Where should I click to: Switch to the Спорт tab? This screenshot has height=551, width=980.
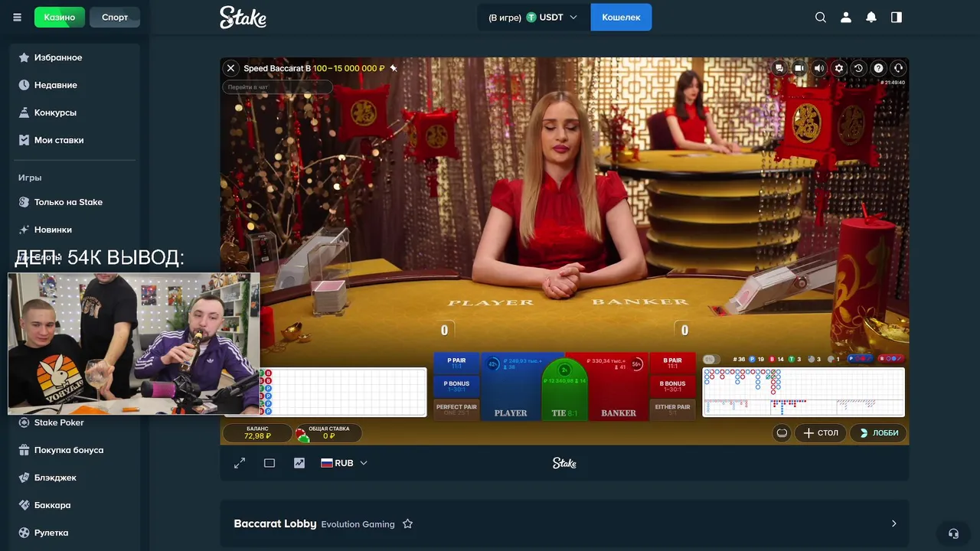(115, 17)
